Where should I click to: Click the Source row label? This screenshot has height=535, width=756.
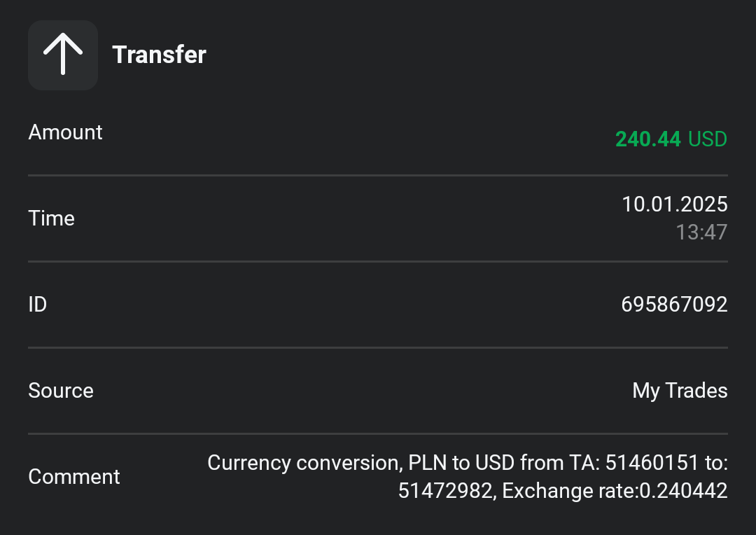(x=60, y=391)
